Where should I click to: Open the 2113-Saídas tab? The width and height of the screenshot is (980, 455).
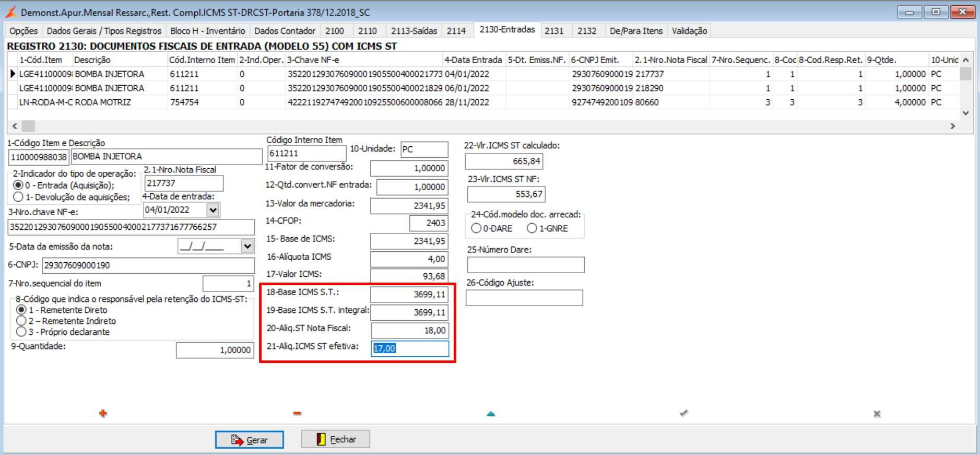[414, 31]
